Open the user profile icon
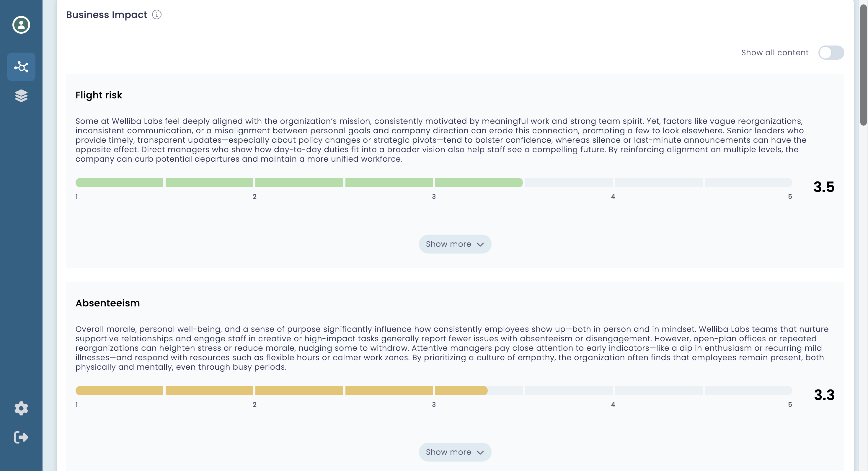 (x=21, y=25)
